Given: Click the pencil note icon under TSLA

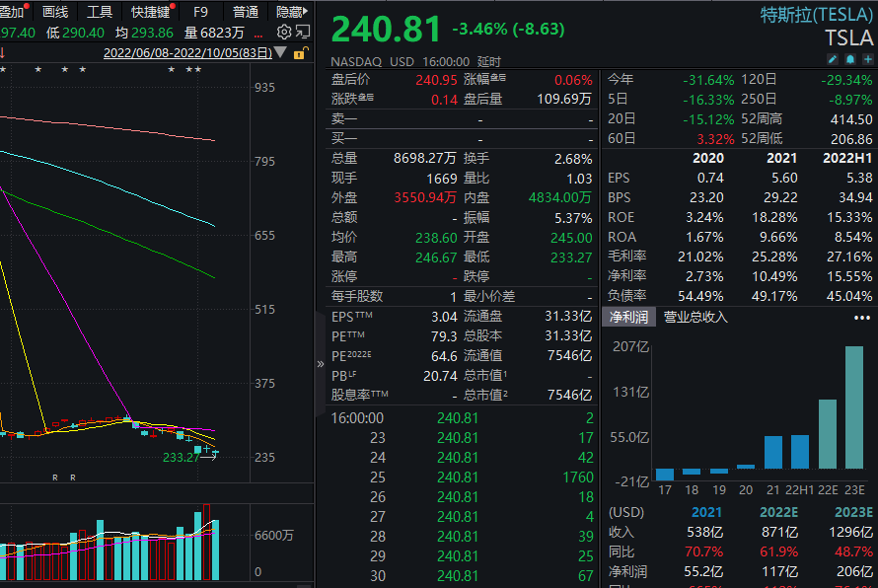Looking at the screenshot, I should pos(833,59).
